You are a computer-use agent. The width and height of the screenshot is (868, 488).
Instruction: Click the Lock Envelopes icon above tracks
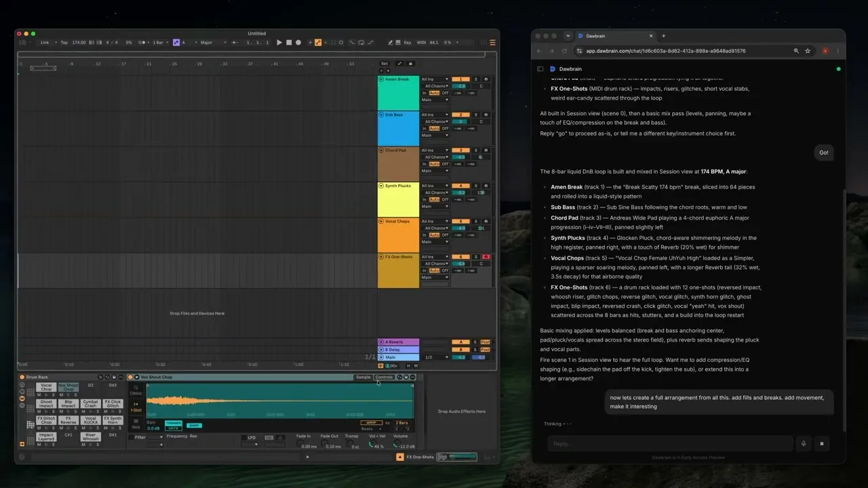[x=410, y=64]
